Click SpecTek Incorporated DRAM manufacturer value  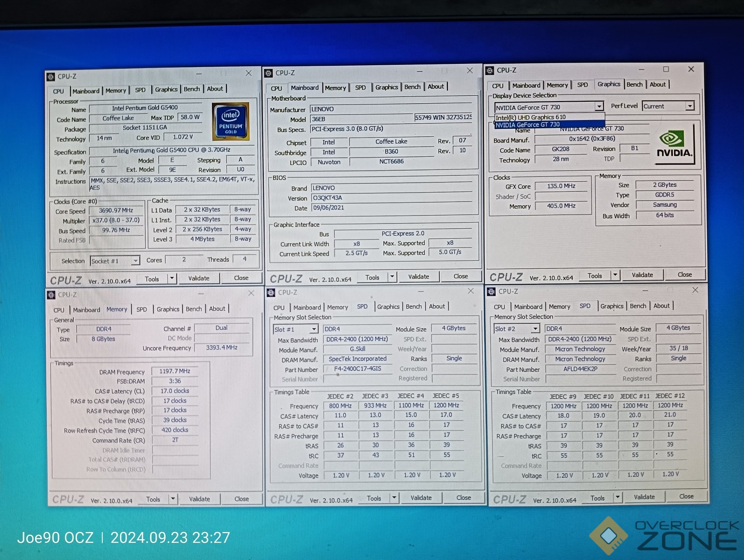358,359
